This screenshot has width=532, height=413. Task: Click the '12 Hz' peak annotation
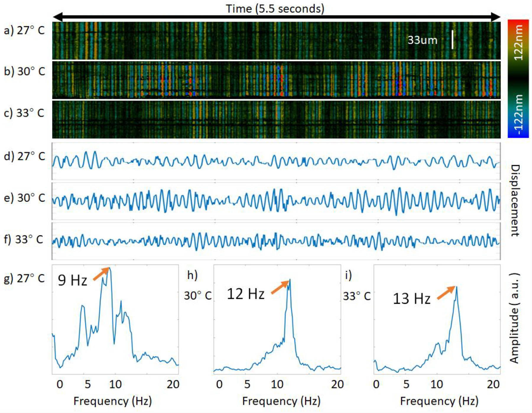246,294
